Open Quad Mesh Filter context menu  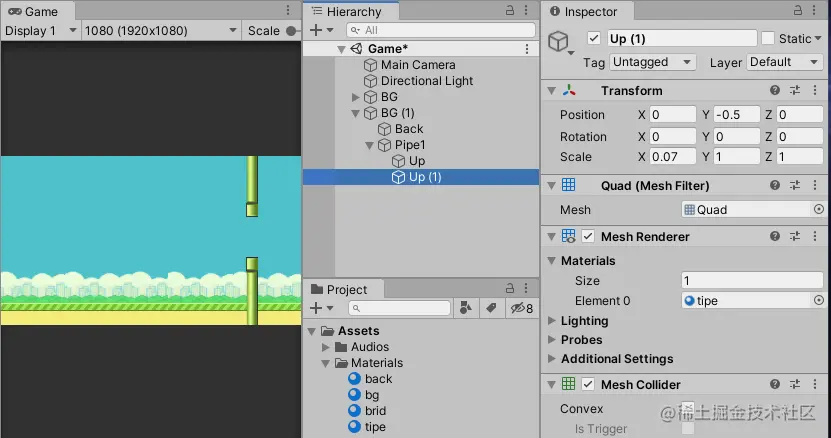[x=815, y=185]
